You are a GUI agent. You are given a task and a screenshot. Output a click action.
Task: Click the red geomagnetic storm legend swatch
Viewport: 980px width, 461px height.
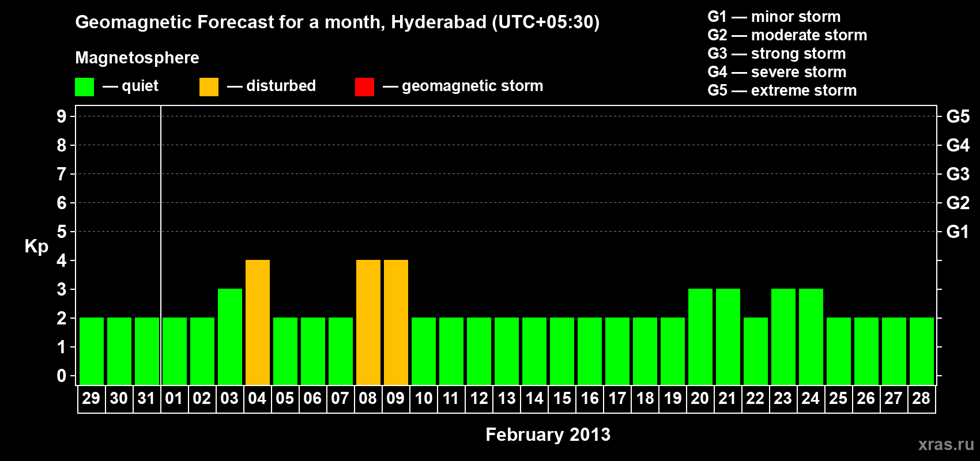coord(364,87)
